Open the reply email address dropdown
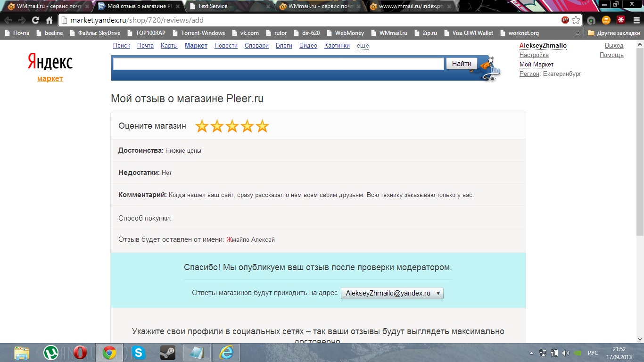Image resolution: width=644 pixels, height=362 pixels. [x=392, y=293]
